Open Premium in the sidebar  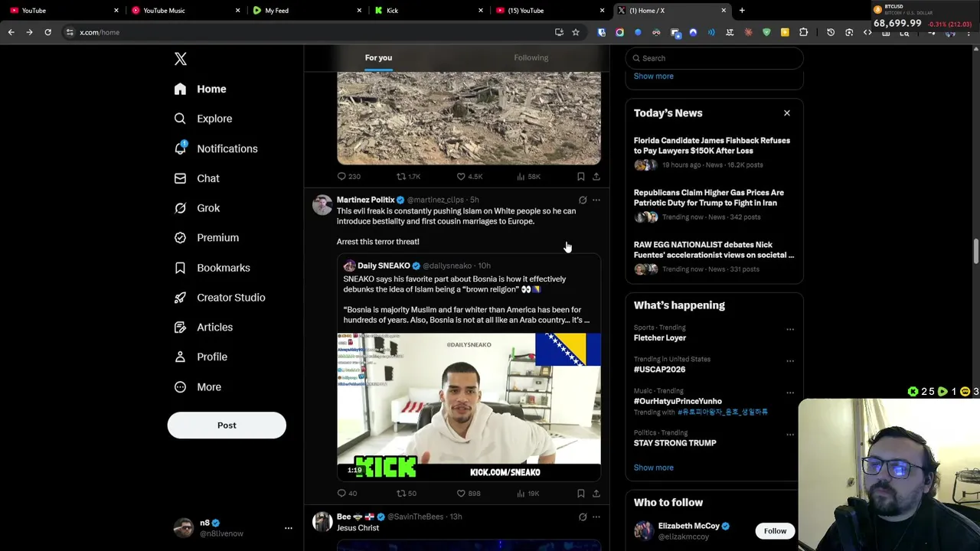coord(206,238)
